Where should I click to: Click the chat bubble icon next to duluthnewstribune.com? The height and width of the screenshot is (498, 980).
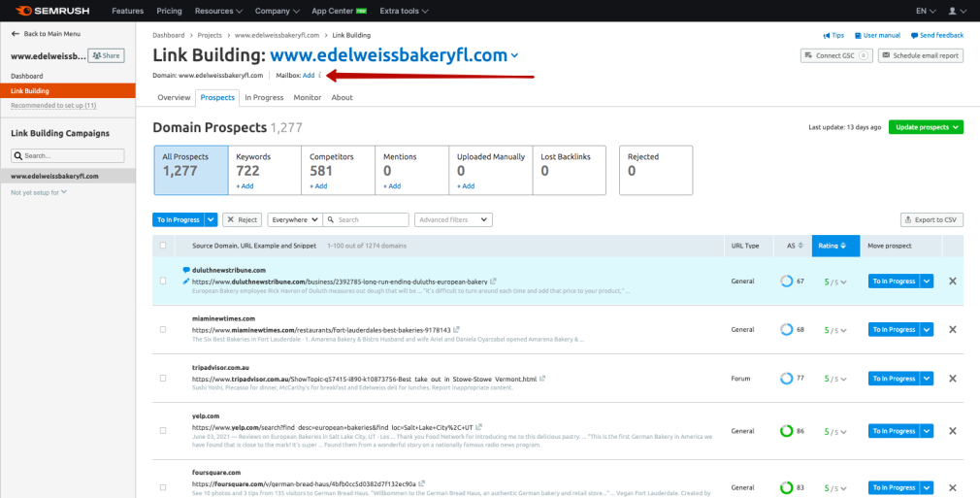(x=186, y=269)
